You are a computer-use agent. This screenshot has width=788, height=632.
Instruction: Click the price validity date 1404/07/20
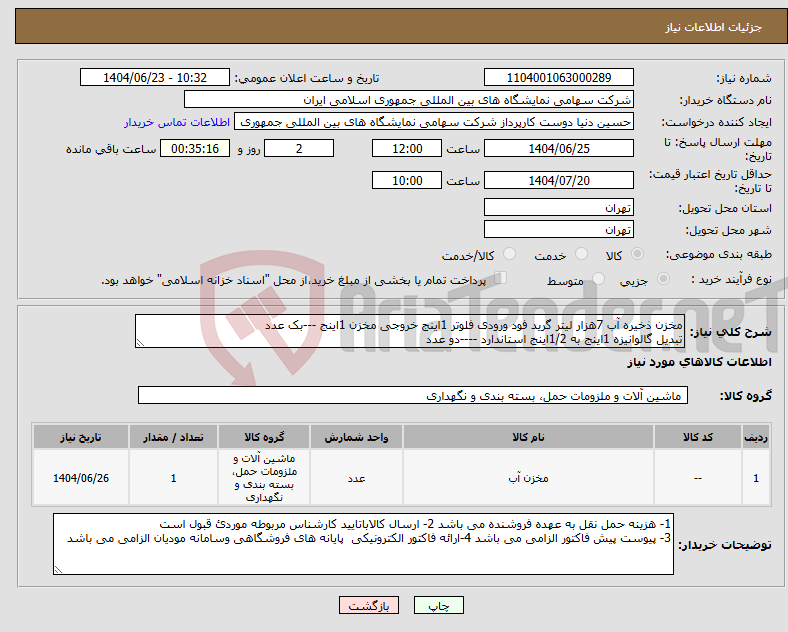pyautogui.click(x=558, y=180)
